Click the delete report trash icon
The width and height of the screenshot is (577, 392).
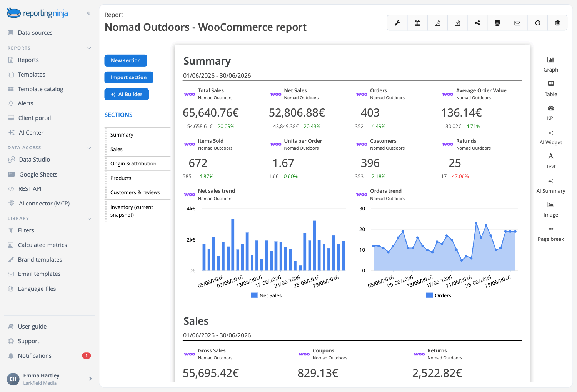pyautogui.click(x=557, y=23)
